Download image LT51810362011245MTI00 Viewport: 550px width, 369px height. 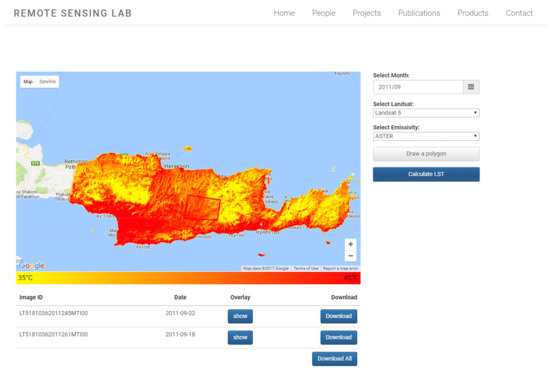pyautogui.click(x=338, y=316)
